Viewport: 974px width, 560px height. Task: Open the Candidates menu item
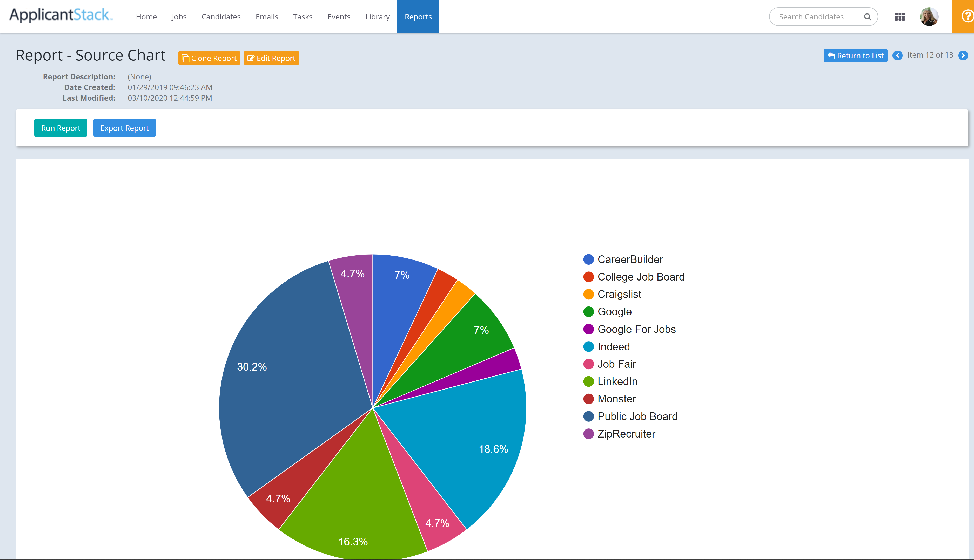221,17
